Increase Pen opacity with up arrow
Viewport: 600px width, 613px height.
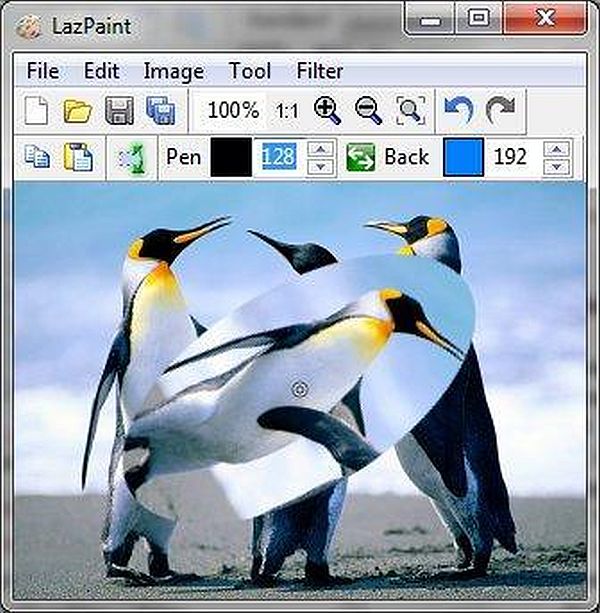click(321, 149)
